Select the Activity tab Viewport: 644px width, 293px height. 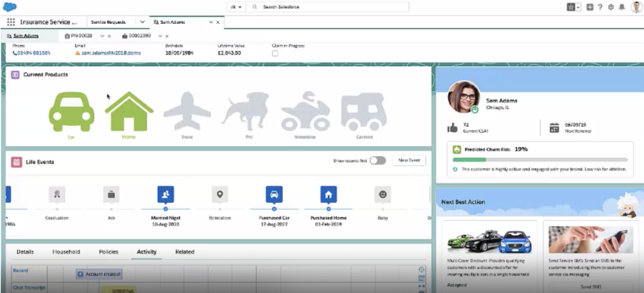(146, 252)
